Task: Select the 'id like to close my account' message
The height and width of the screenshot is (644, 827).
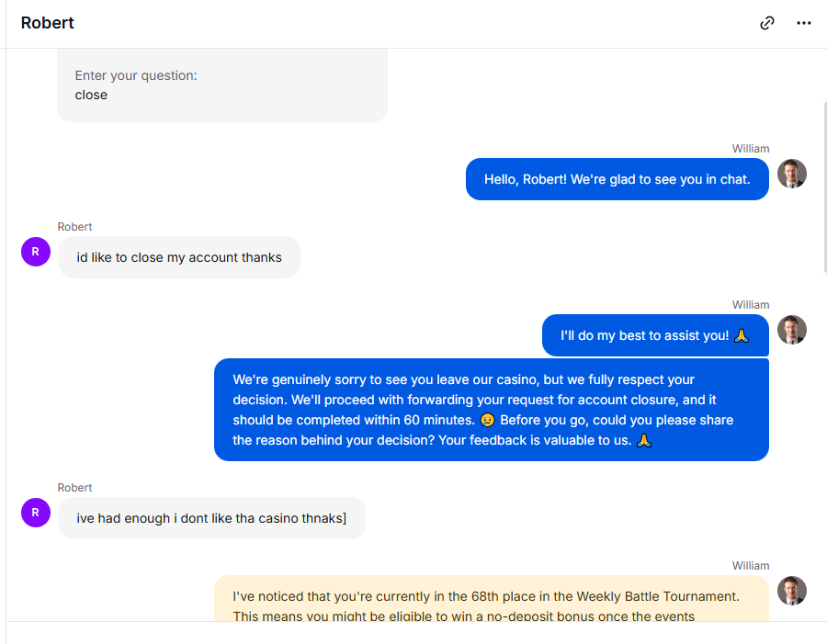Action: tap(179, 257)
